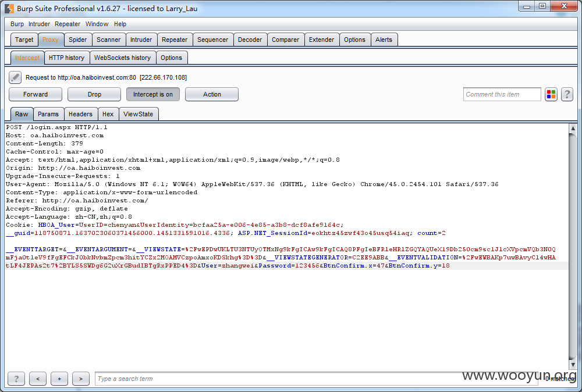Switch to the Decoder tab
Screen dimensions: 582x392
(250, 40)
